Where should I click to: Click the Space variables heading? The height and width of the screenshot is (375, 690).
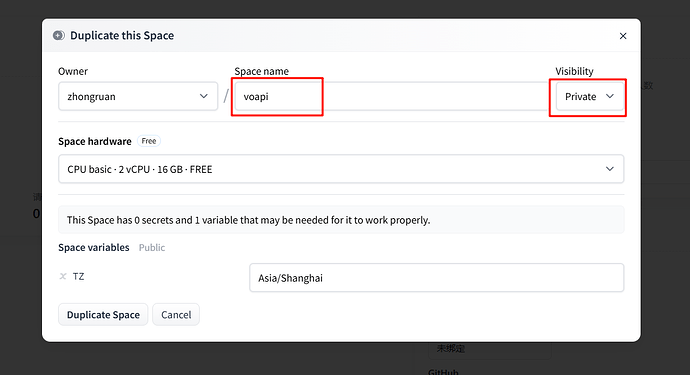coord(94,248)
